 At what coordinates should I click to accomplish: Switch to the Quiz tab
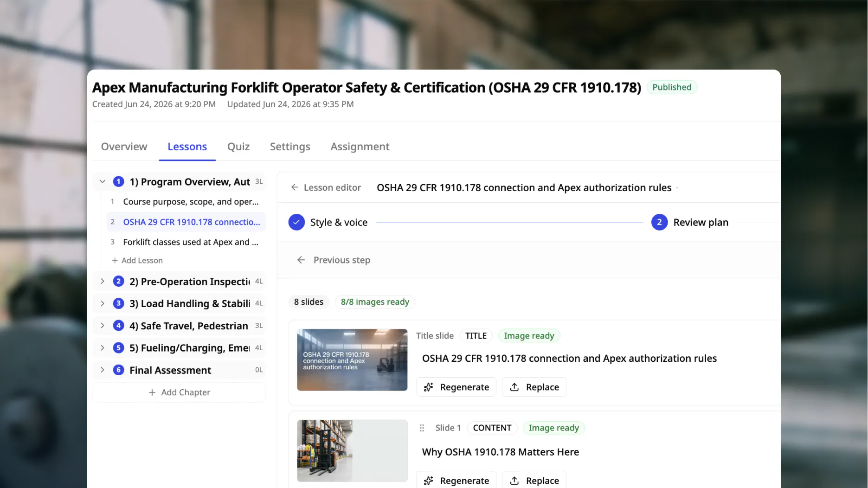[x=238, y=147]
